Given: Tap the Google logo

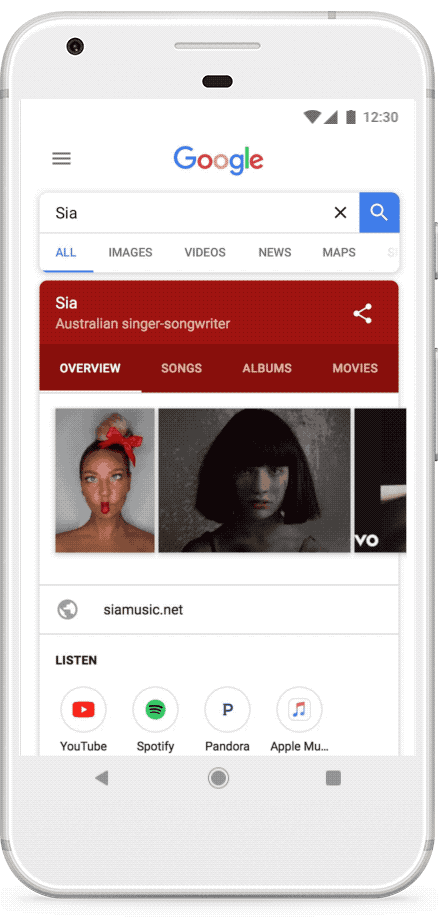Looking at the screenshot, I should 218,160.
